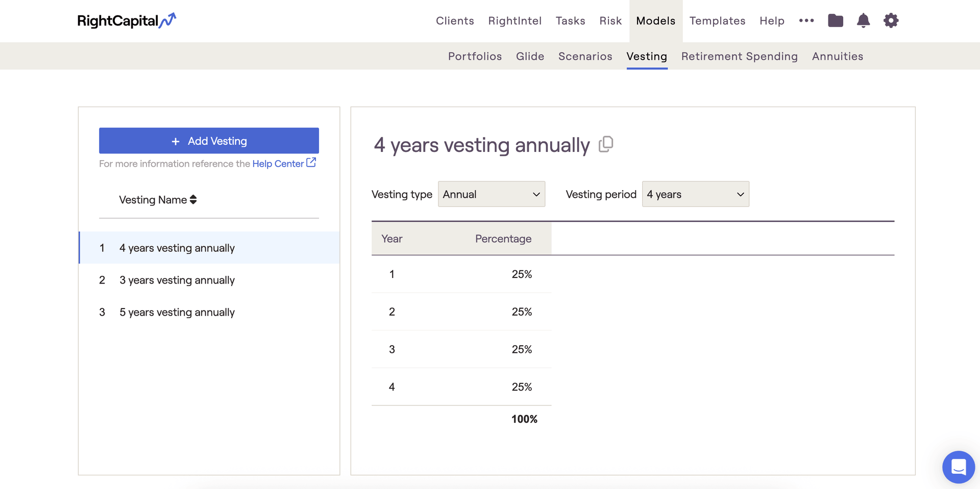Open the more options ellipsis menu
The height and width of the screenshot is (489, 980).
(806, 20)
